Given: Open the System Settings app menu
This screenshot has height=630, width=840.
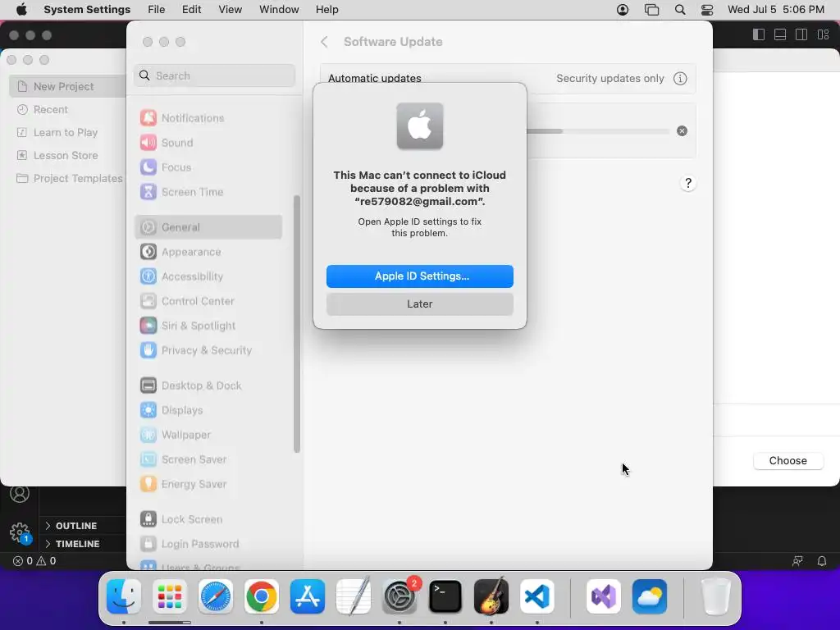Looking at the screenshot, I should pyautogui.click(x=87, y=10).
